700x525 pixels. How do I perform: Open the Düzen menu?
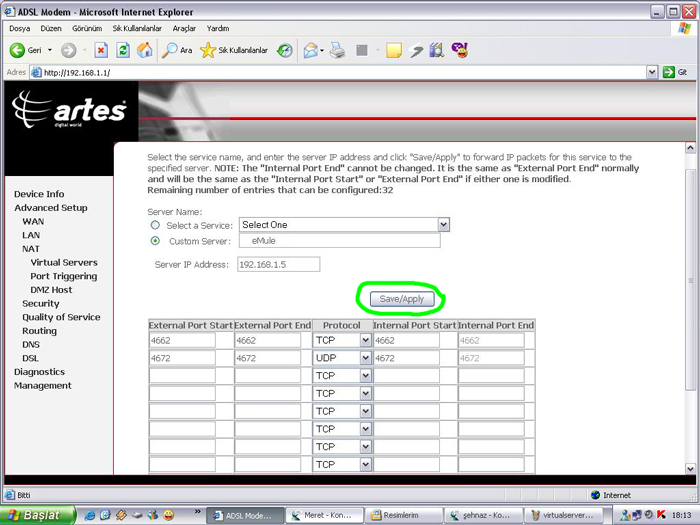(51, 29)
